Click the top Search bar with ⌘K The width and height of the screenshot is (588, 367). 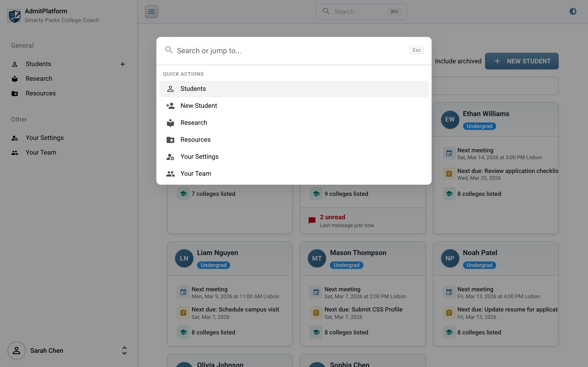pos(361,12)
